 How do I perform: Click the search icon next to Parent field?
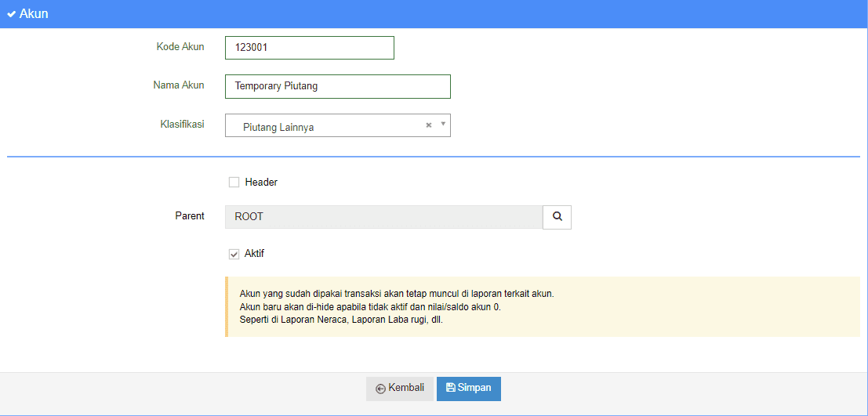[x=557, y=217]
